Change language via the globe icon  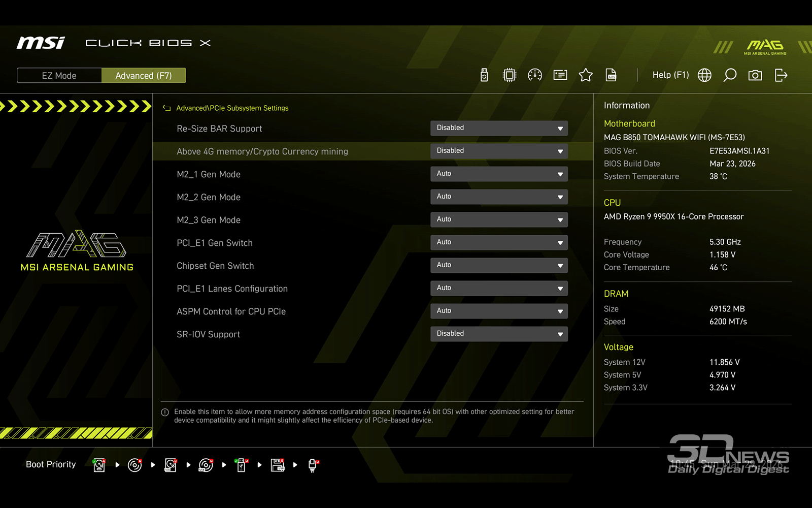(704, 75)
